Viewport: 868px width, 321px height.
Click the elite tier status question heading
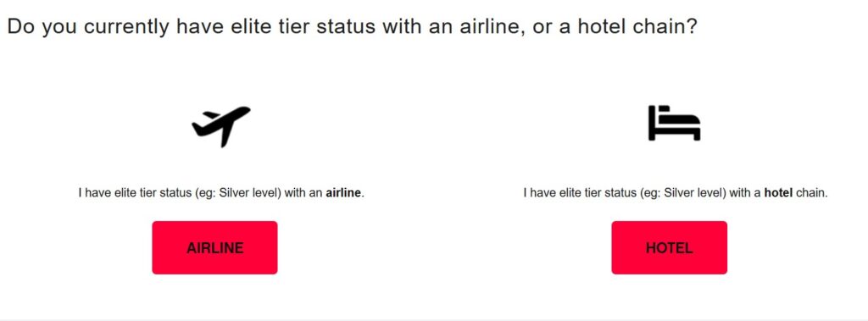pyautogui.click(x=352, y=26)
